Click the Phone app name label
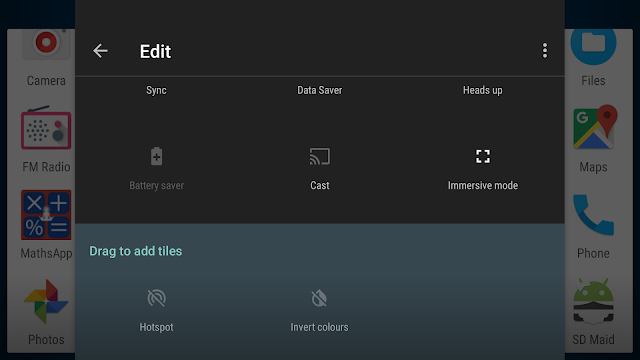This screenshot has width=640, height=360. tap(593, 253)
